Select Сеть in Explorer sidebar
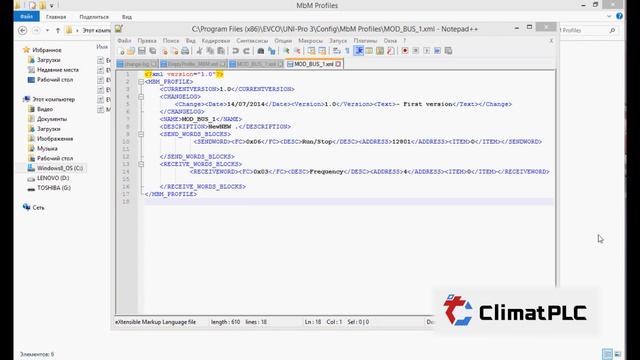The width and height of the screenshot is (640, 360). click(38, 208)
